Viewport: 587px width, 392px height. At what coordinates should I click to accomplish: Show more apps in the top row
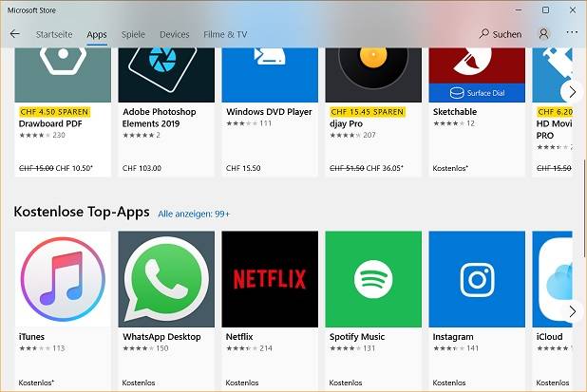[572, 92]
